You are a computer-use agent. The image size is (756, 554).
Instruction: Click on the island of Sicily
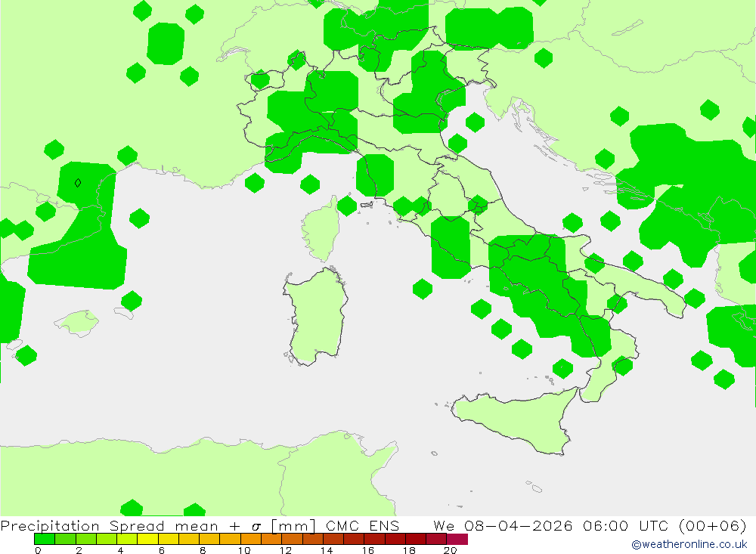click(519, 417)
